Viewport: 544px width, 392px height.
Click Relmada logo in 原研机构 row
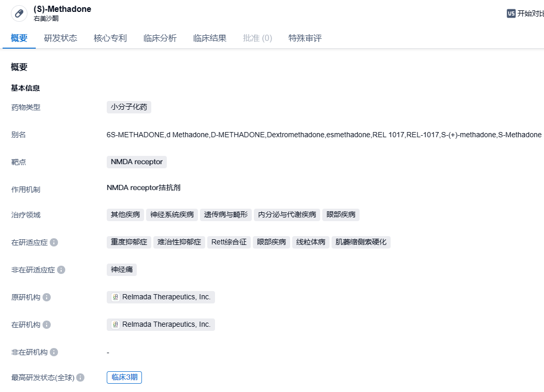(x=116, y=297)
